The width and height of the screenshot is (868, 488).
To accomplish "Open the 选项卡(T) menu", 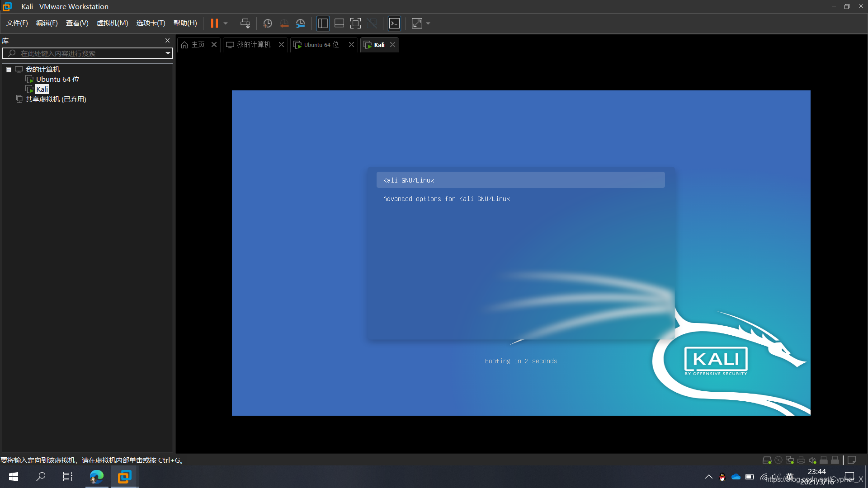I will (x=151, y=23).
